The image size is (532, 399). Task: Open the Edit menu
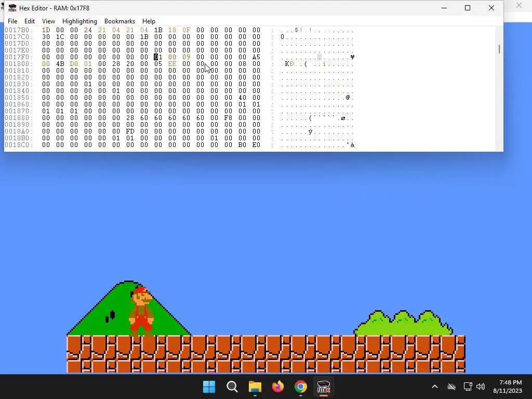tap(30, 21)
